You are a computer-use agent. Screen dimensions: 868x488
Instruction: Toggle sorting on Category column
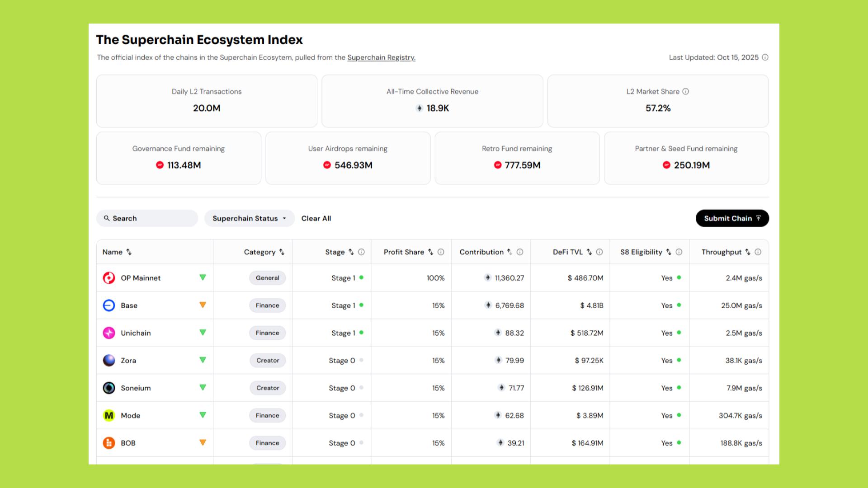pyautogui.click(x=282, y=252)
